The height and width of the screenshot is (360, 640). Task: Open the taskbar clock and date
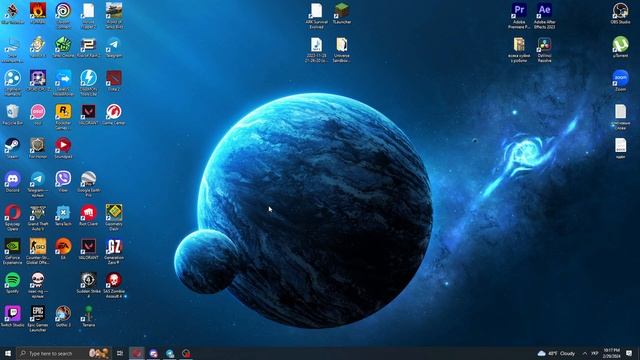pyautogui.click(x=611, y=353)
